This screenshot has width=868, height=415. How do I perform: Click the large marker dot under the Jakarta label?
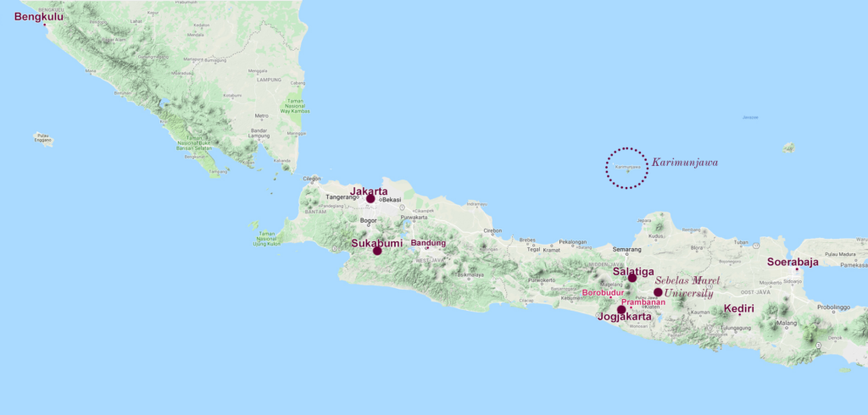[370, 199]
